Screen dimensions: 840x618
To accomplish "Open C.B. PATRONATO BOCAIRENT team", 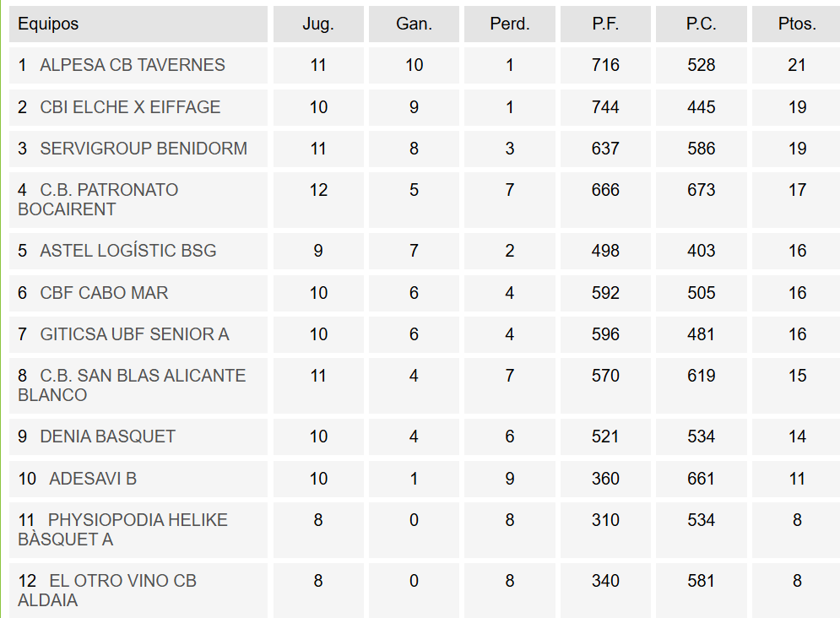I will pyautogui.click(x=109, y=190).
